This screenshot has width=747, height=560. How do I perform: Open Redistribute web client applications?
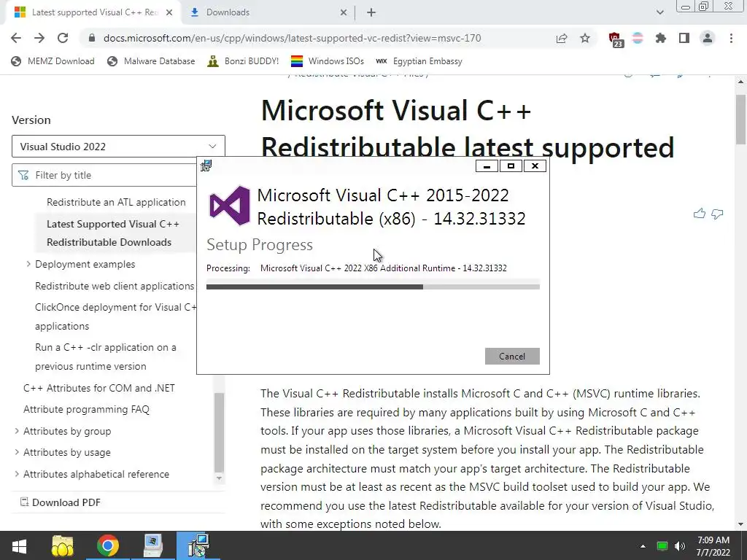coord(115,286)
